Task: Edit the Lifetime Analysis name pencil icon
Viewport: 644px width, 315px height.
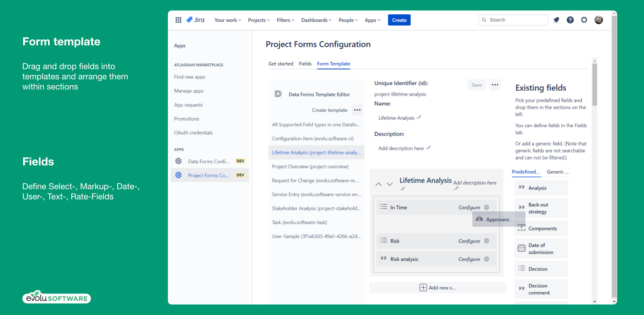Action: point(419,117)
